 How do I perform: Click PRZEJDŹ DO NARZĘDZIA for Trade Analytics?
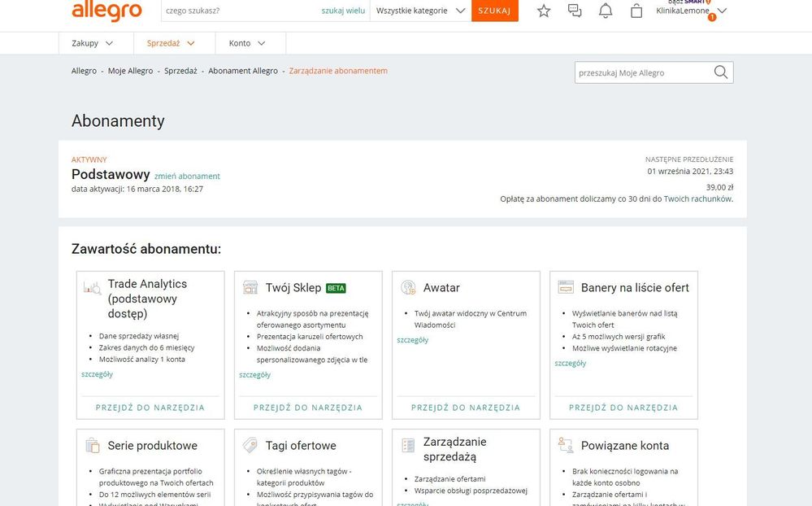click(150, 408)
